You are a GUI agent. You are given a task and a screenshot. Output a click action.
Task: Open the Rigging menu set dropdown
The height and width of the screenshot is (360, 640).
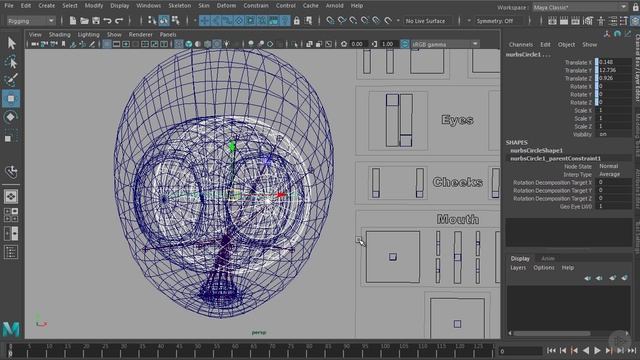[31, 20]
